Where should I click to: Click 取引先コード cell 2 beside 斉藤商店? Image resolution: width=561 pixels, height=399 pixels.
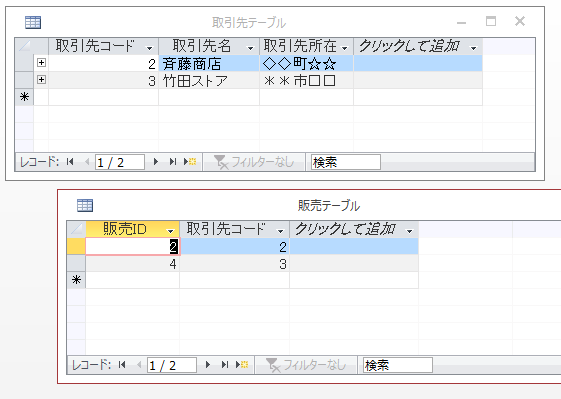tap(103, 63)
